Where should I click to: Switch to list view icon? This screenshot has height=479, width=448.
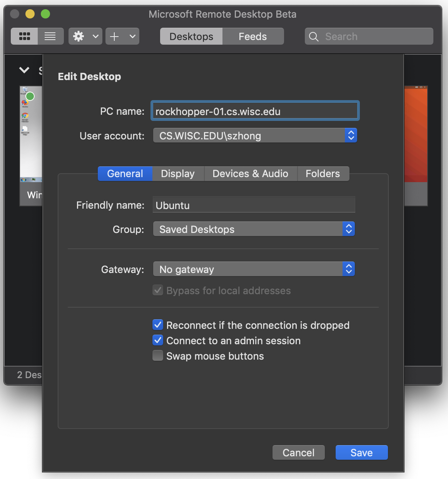click(x=50, y=37)
